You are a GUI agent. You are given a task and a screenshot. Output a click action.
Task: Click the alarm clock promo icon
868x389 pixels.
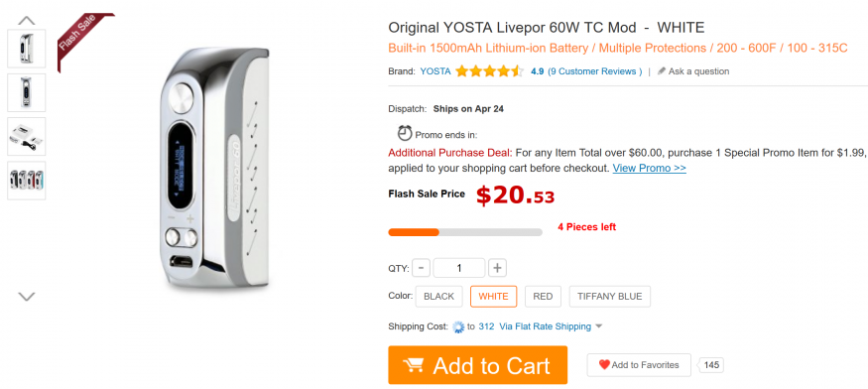click(x=405, y=133)
